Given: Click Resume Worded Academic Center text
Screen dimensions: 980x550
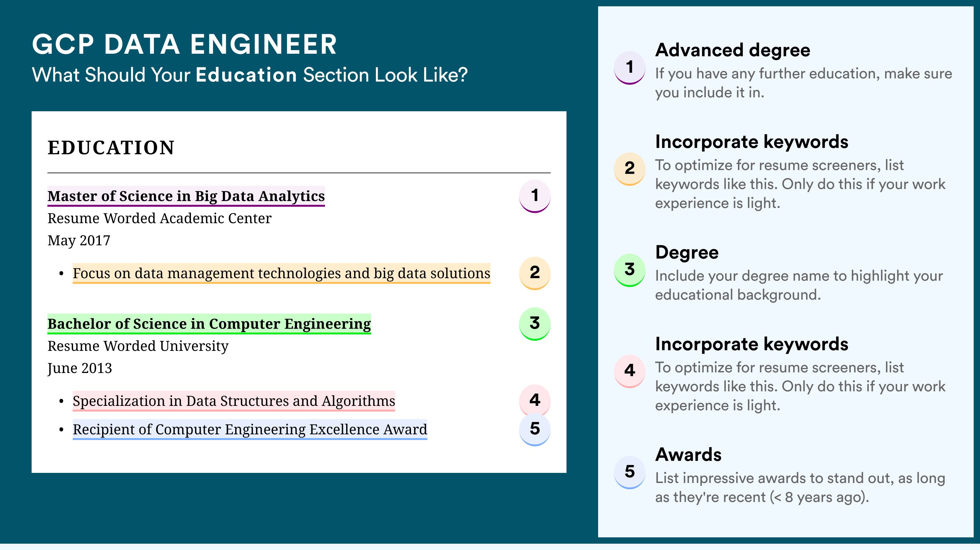Looking at the screenshot, I should coord(159,219).
